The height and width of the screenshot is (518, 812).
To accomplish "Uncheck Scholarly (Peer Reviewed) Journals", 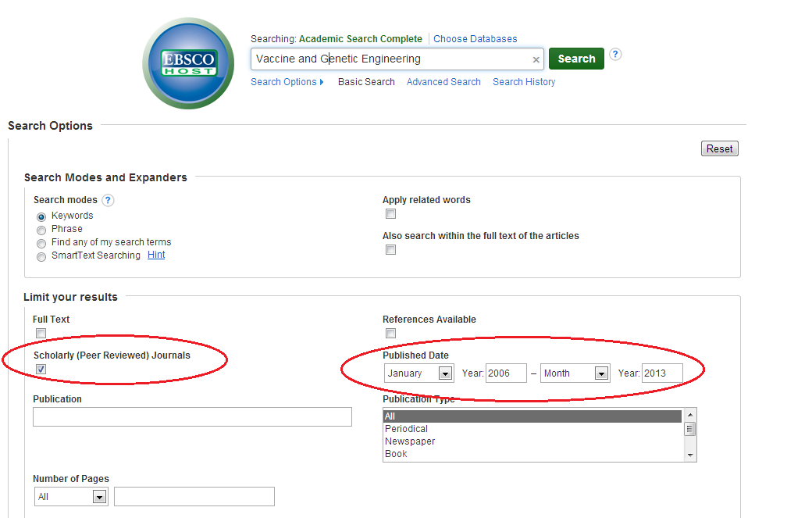I will point(40,369).
